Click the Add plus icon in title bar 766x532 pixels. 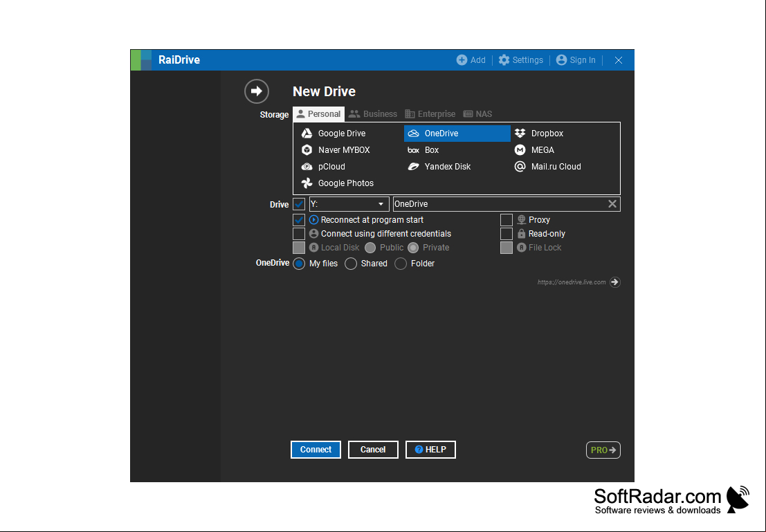point(462,60)
